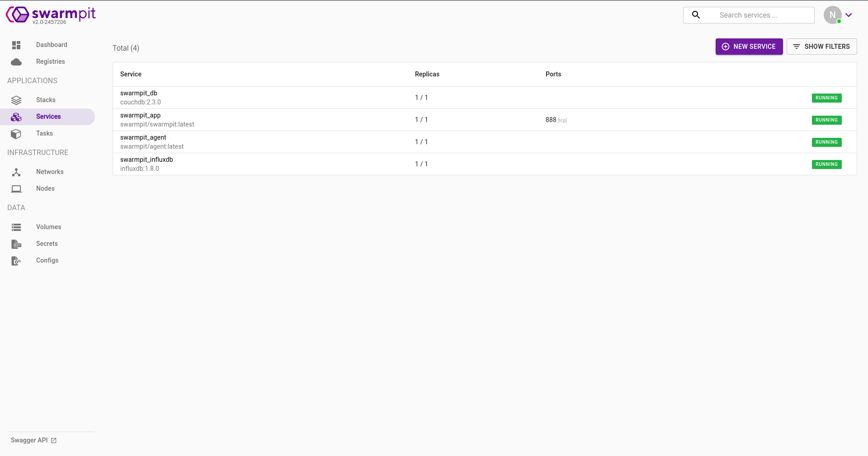Open Dashboard via its grid icon
This screenshot has width=868, height=456.
pyautogui.click(x=16, y=45)
